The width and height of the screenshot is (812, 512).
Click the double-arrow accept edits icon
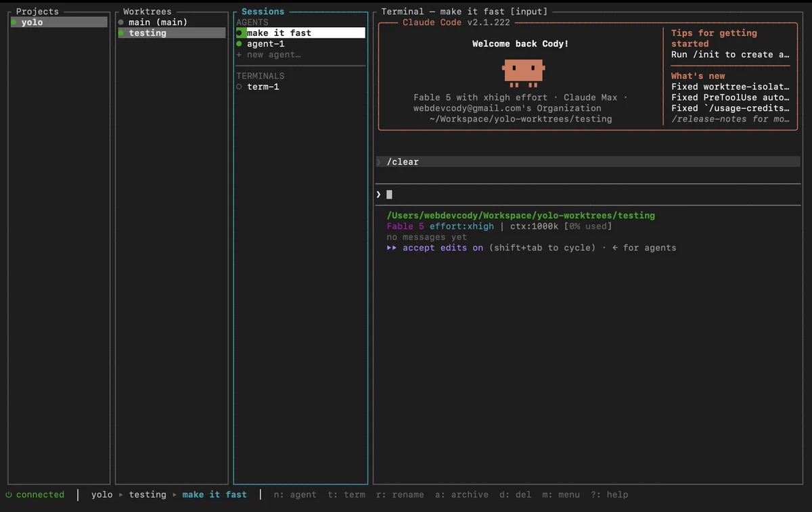392,248
